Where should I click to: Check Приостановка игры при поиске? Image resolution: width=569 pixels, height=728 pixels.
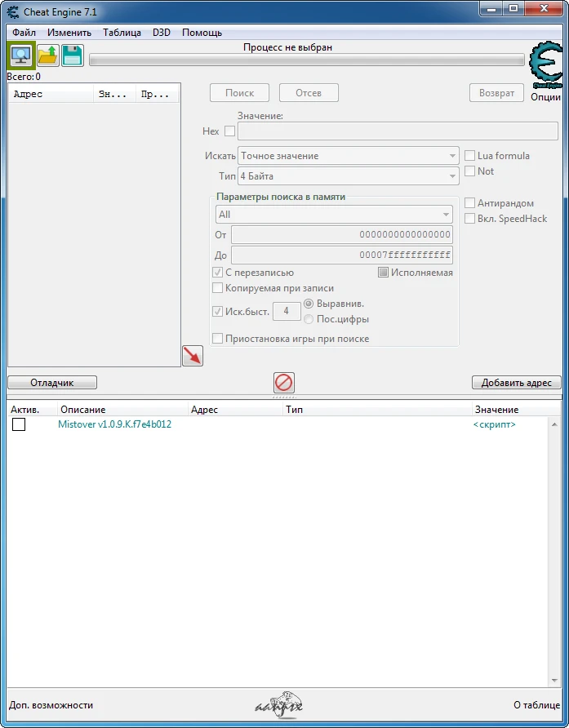coord(217,339)
